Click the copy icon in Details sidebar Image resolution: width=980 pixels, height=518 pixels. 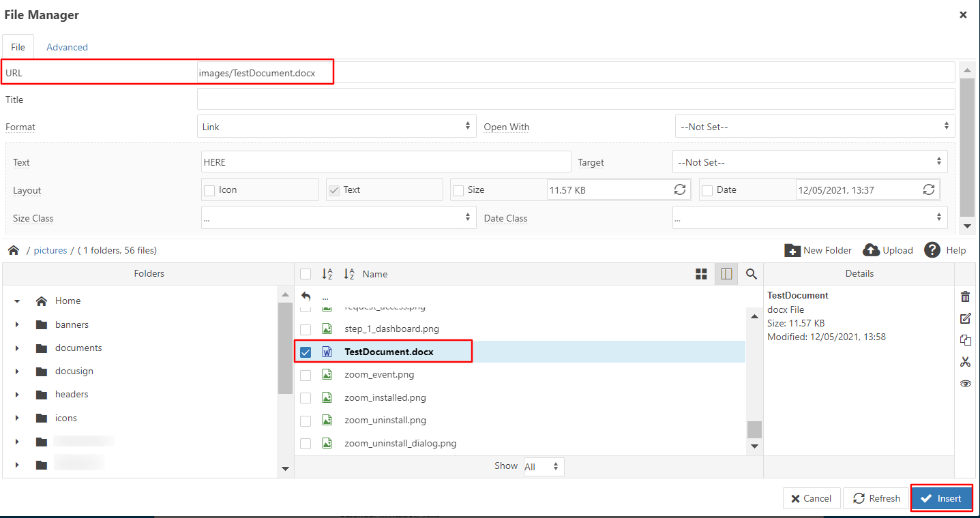(x=965, y=340)
